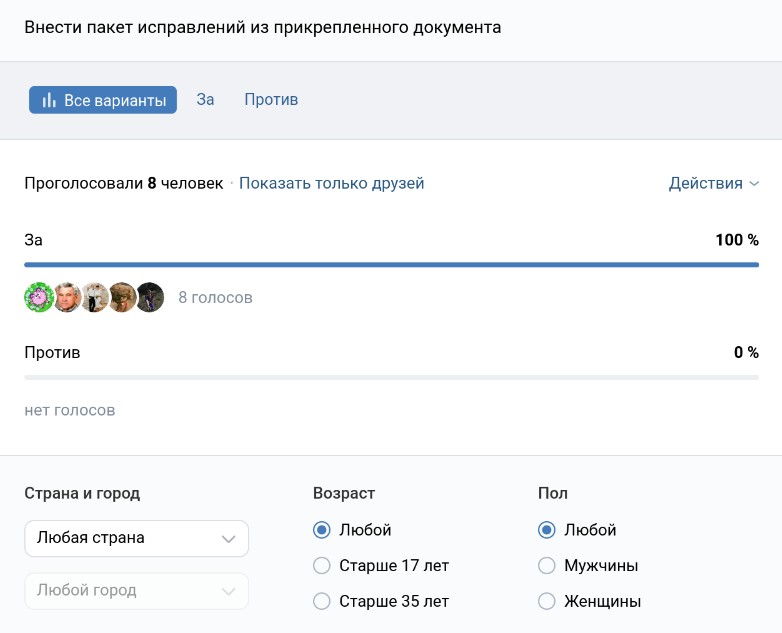Click the arrow in Любая страна box
The width and height of the screenshot is (782, 633).
(228, 539)
